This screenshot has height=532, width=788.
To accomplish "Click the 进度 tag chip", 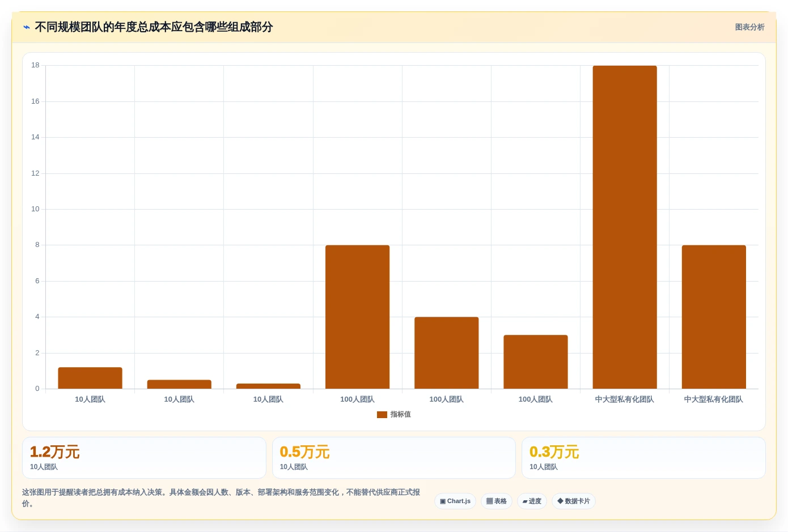I will click(532, 501).
